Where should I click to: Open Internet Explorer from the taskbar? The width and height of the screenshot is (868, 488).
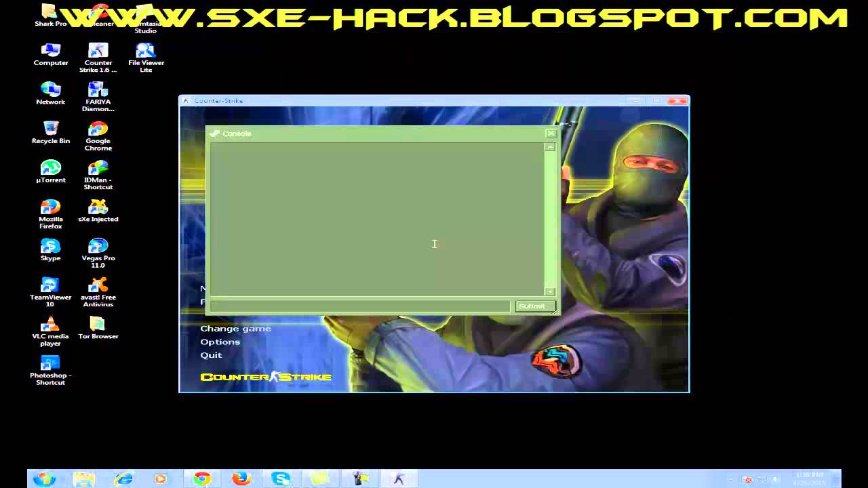(x=123, y=479)
